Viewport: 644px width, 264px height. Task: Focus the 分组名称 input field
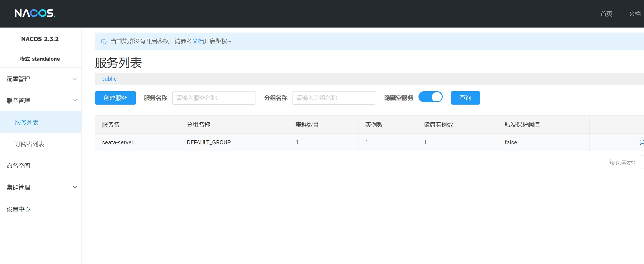pos(334,98)
